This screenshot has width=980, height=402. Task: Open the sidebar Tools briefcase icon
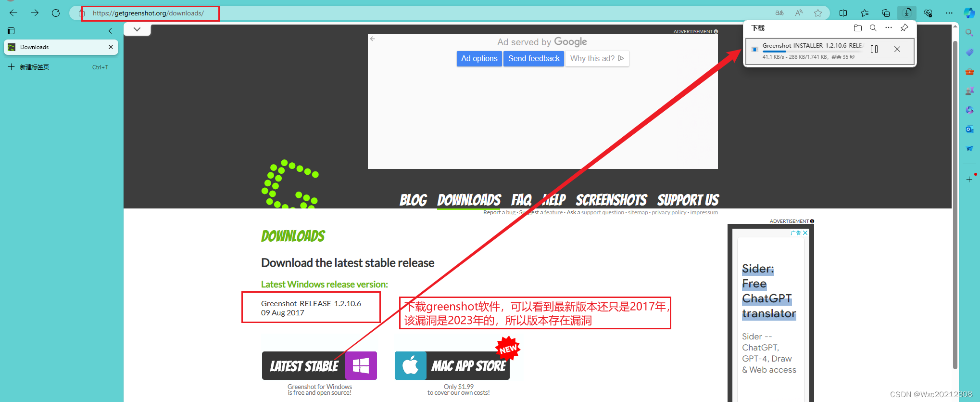969,72
